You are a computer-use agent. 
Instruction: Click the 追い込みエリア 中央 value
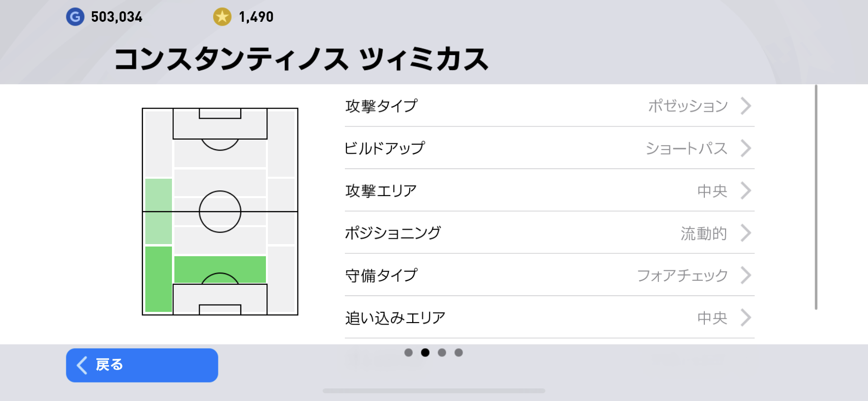712,318
